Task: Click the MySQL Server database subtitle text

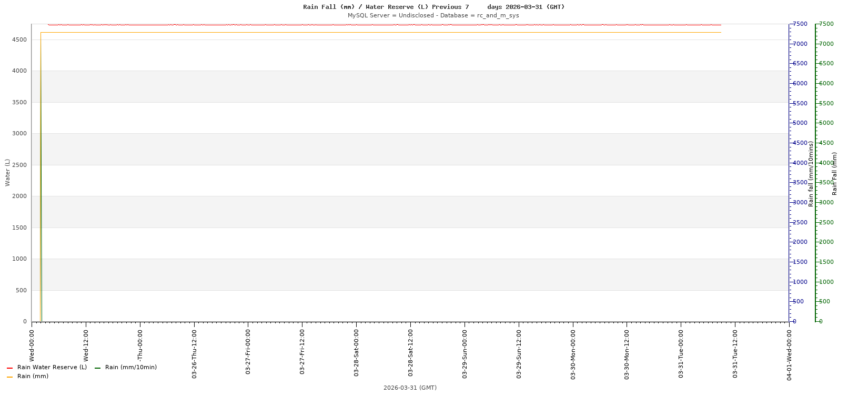Action: click(433, 16)
